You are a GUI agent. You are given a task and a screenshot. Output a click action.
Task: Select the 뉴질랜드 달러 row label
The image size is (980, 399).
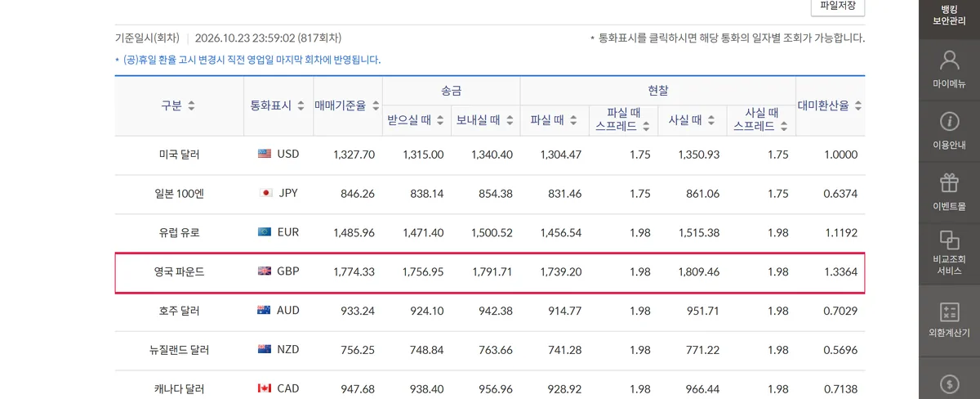(x=179, y=350)
